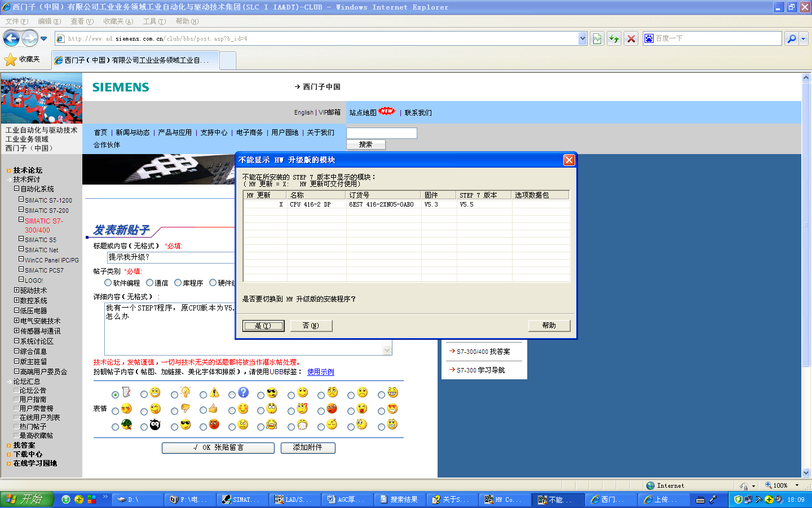
Task: Click the Compatibility View broken-page icon
Action: click(597, 38)
